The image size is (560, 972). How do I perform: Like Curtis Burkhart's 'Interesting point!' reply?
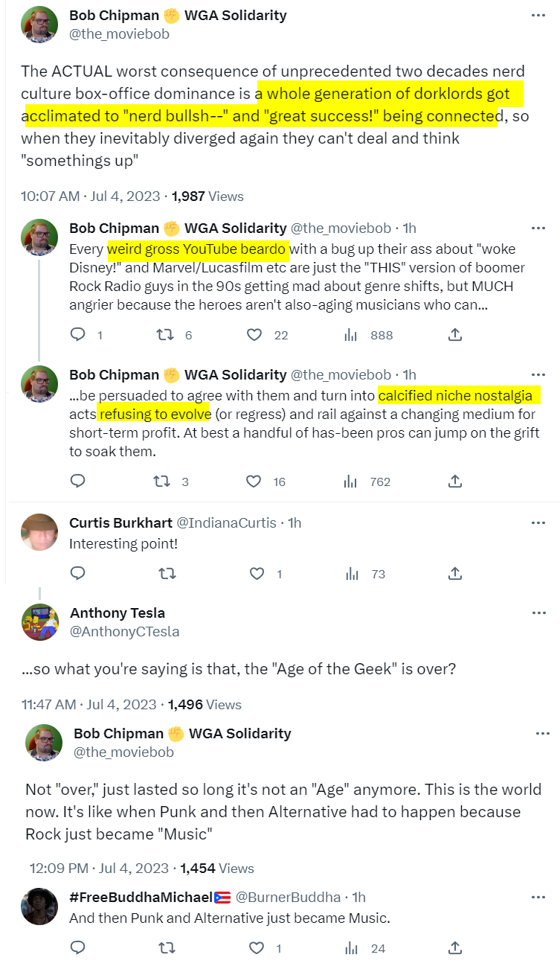point(257,574)
